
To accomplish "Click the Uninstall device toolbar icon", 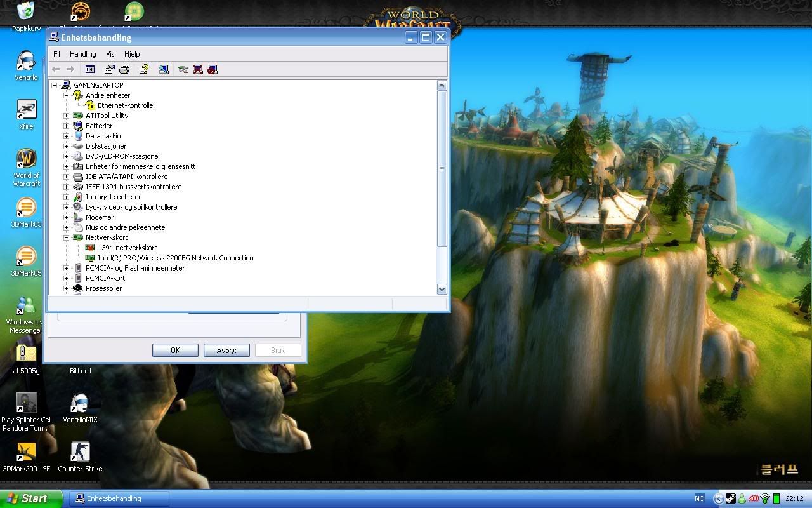I will (x=198, y=69).
